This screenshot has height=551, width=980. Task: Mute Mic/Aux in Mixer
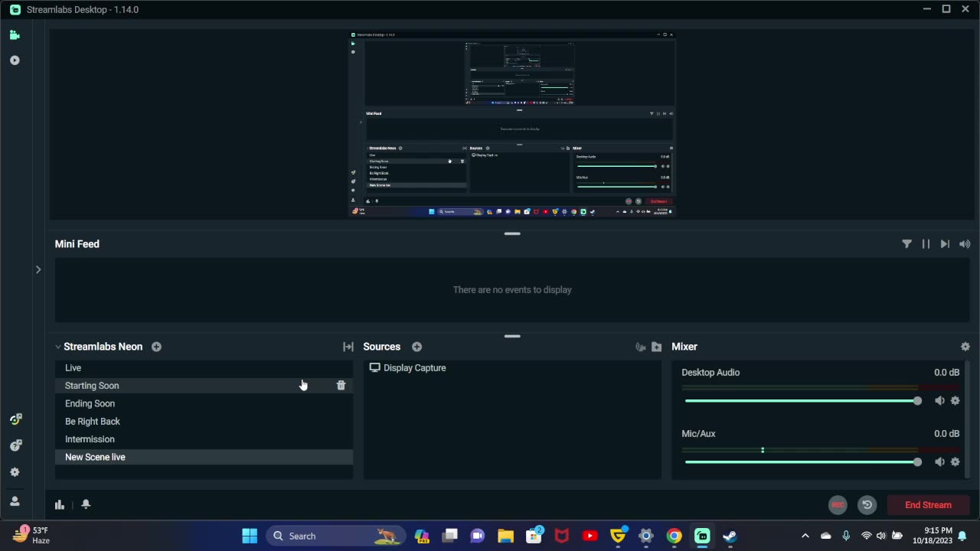939,462
